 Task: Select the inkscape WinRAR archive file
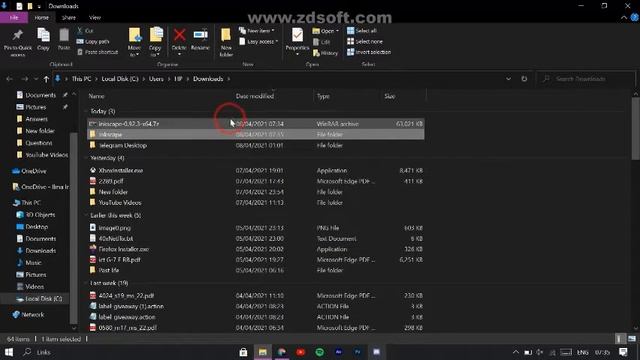point(256,123)
